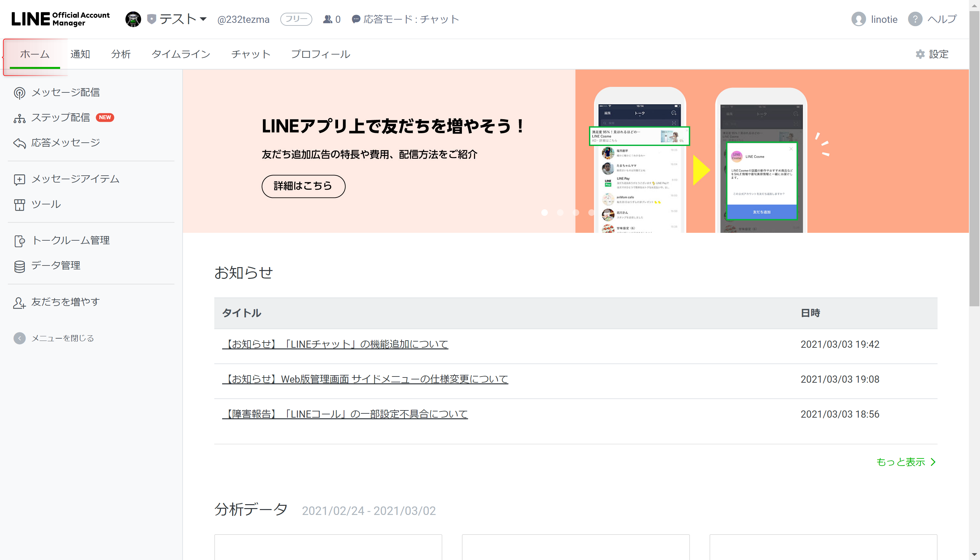Click the date 2021/03/03 19:42

tap(840, 344)
